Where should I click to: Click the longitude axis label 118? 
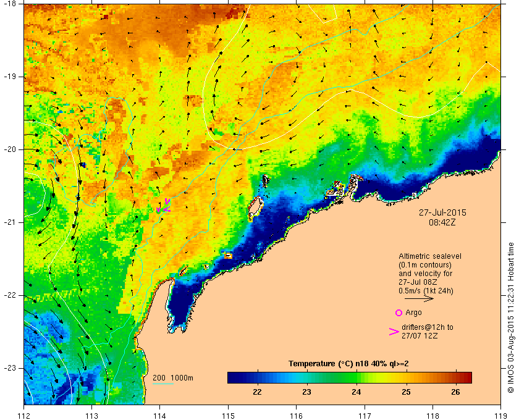pos(432,415)
